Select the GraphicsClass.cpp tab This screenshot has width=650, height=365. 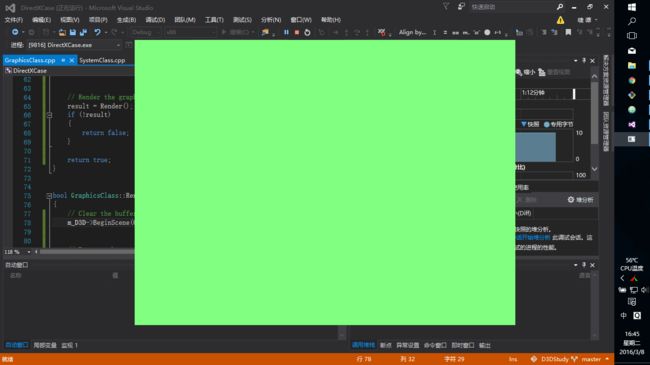[x=30, y=60]
